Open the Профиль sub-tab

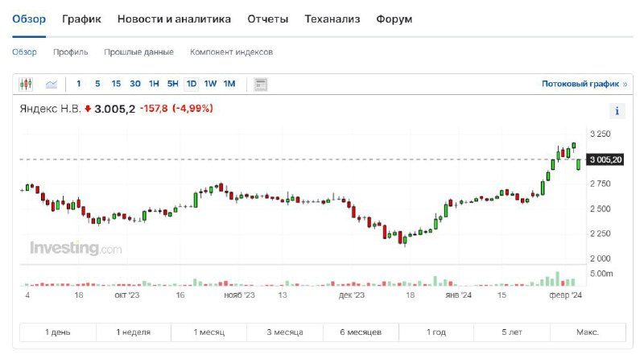(70, 52)
